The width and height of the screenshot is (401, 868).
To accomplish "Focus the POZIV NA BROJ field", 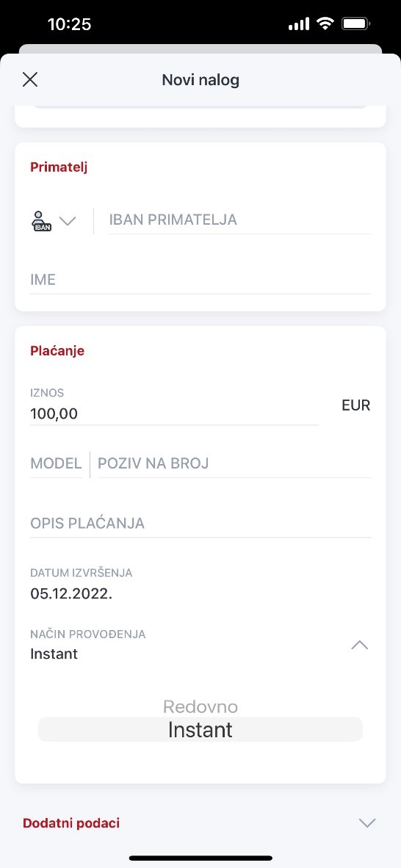I will pyautogui.click(x=234, y=463).
